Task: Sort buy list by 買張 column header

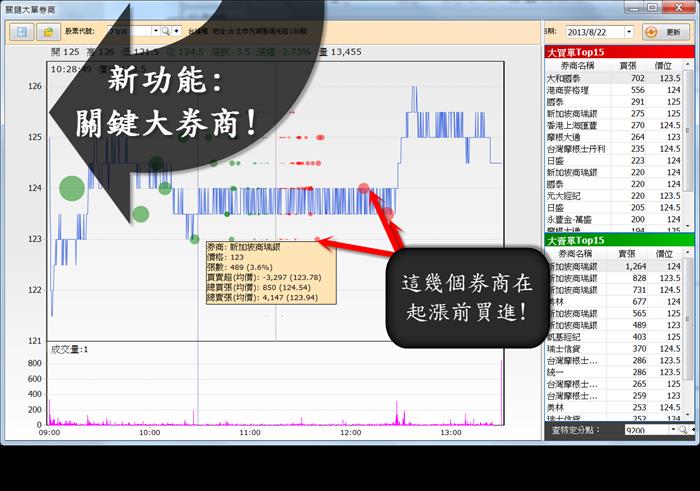Action: pyautogui.click(x=628, y=66)
